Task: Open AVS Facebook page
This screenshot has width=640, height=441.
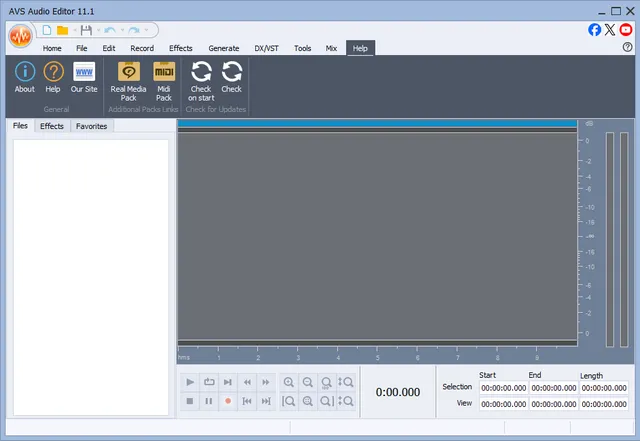Action: [595, 29]
